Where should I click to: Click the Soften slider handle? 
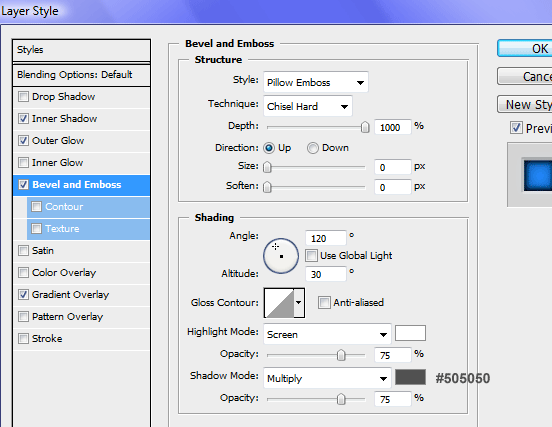267,187
